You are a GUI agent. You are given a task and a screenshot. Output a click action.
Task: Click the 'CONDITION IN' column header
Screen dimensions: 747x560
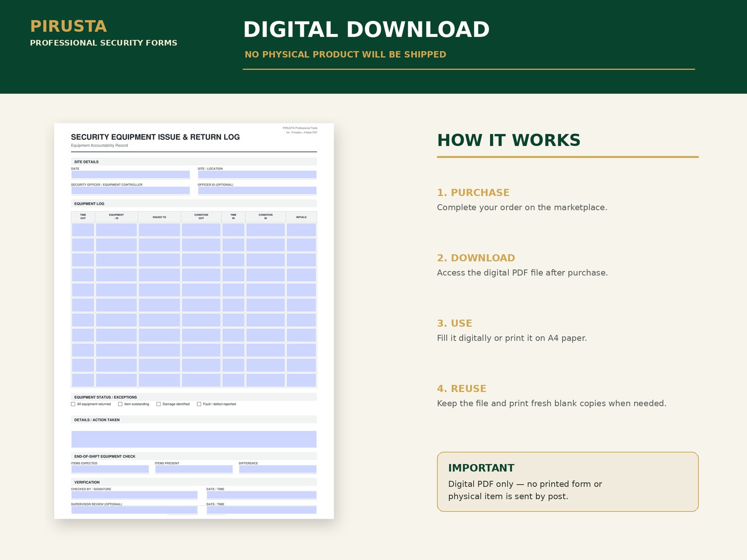coord(265,217)
